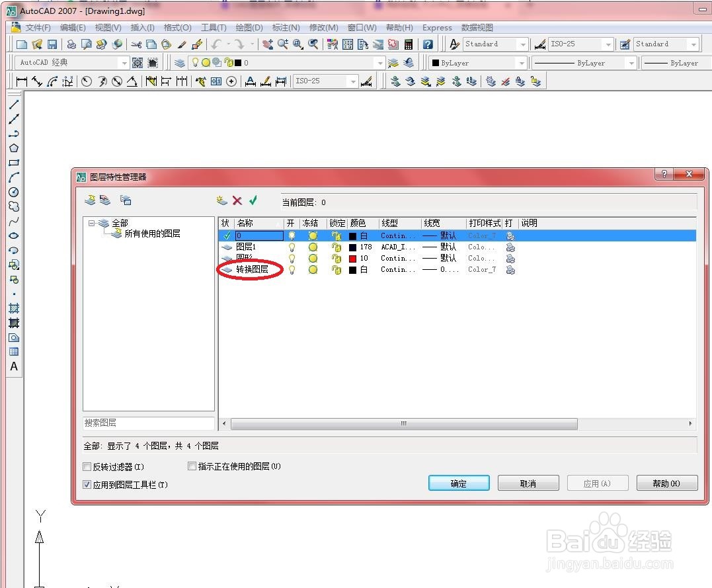
Task: Select the 转换图层 layer row
Action: point(457,270)
